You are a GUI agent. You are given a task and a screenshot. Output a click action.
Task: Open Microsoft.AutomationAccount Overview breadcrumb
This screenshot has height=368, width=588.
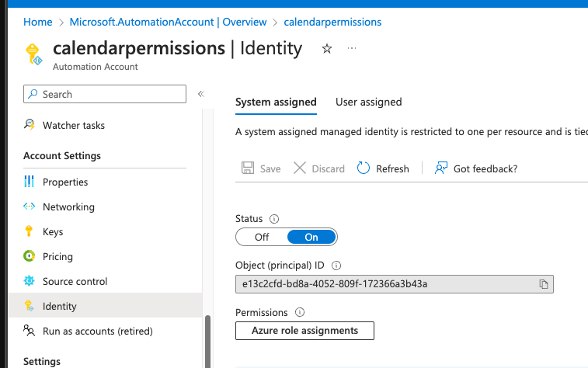coord(168,23)
